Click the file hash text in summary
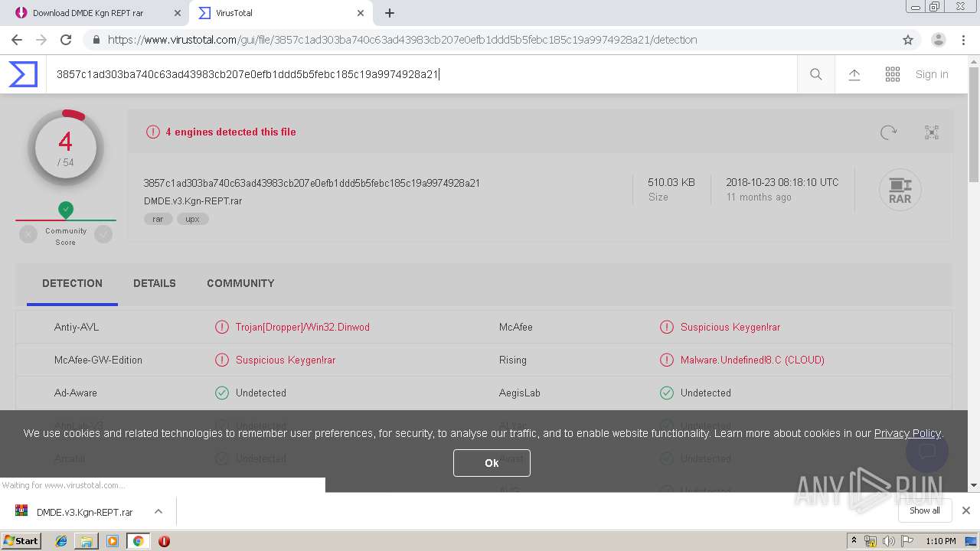This screenshot has height=551, width=980. pos(312,183)
